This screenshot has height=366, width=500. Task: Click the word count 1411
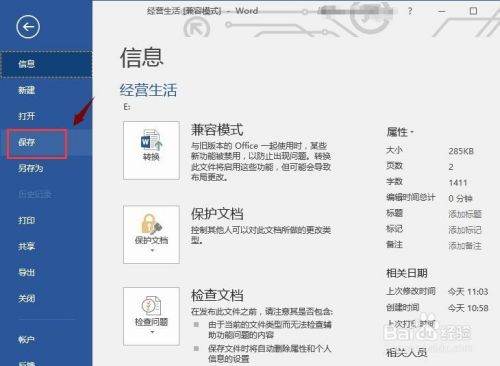[x=458, y=183]
